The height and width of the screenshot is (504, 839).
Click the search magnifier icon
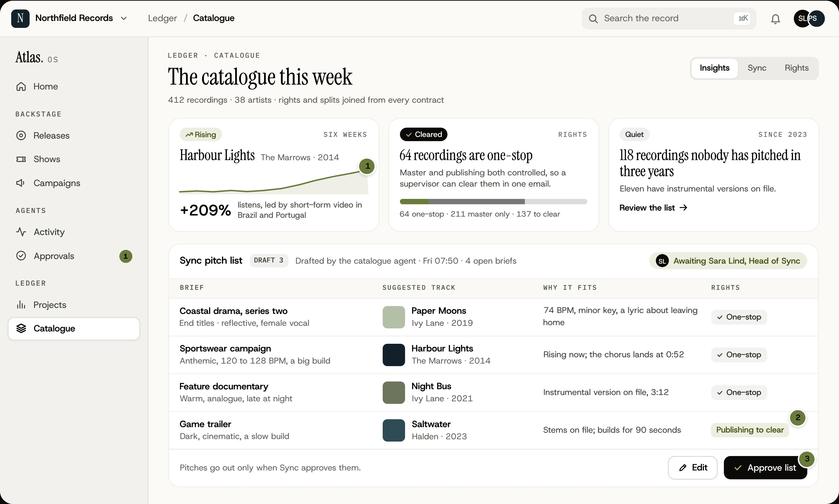[593, 19]
